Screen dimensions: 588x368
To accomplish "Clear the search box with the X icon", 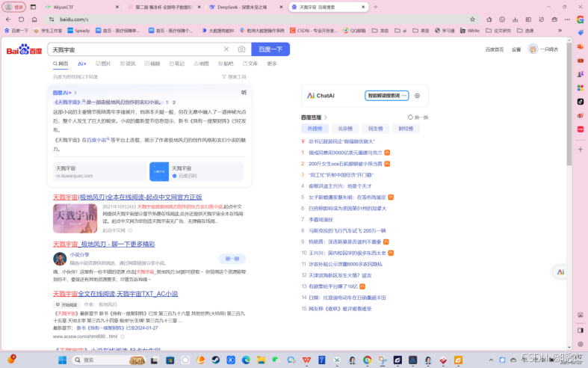I will [x=226, y=49].
